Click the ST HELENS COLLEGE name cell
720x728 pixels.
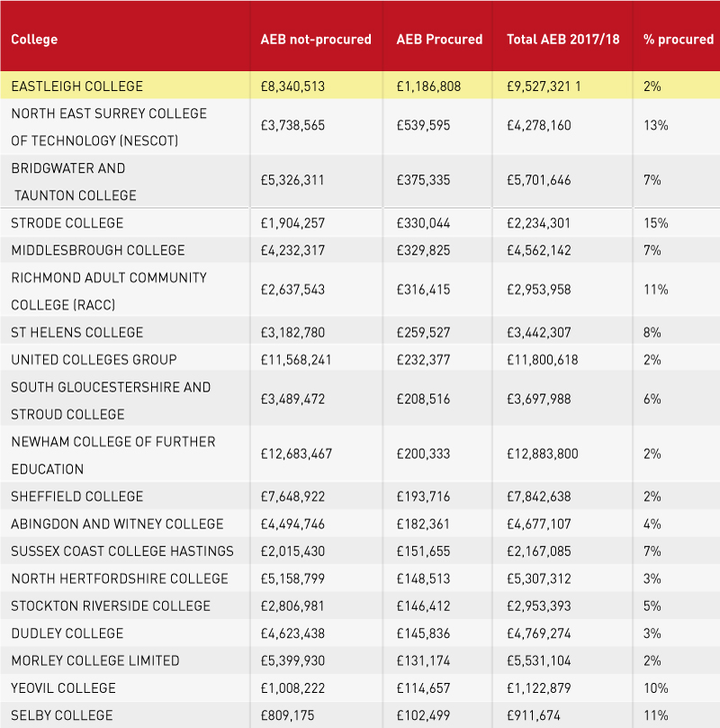click(x=77, y=332)
